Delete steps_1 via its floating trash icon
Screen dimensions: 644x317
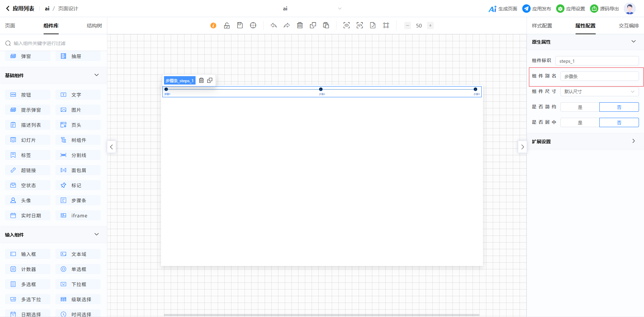(x=201, y=81)
